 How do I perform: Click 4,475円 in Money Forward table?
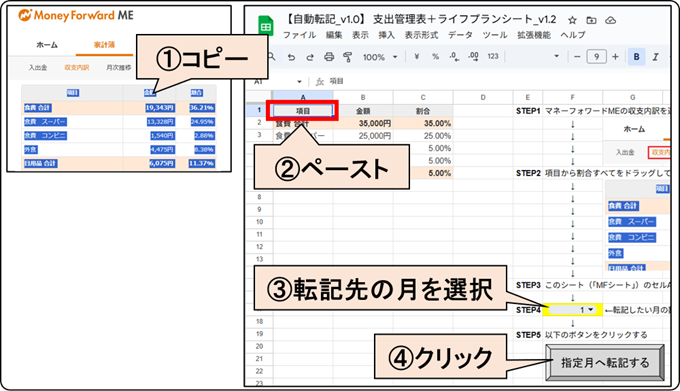pos(162,150)
